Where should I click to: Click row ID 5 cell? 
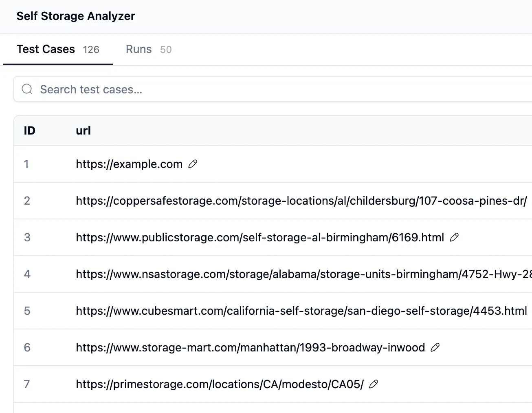point(27,311)
